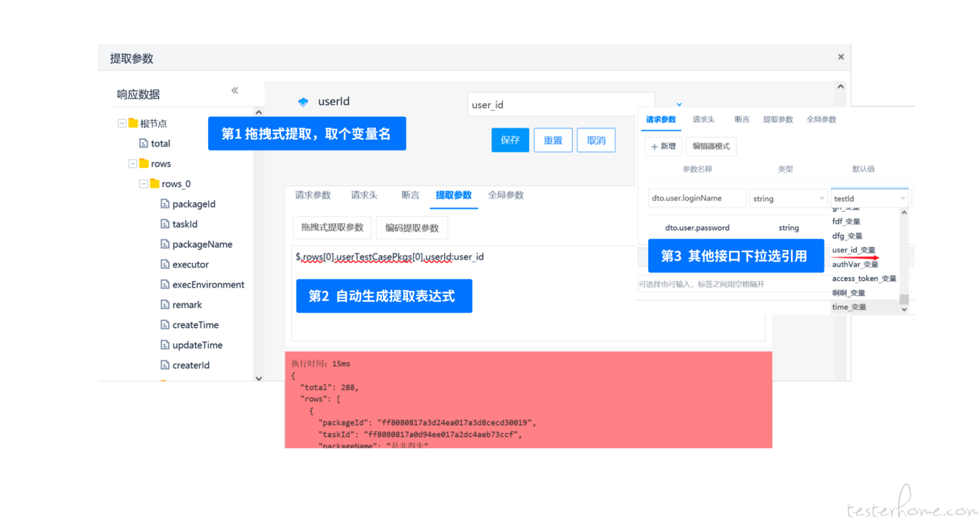Click the file icon beside createTime

[x=165, y=325]
